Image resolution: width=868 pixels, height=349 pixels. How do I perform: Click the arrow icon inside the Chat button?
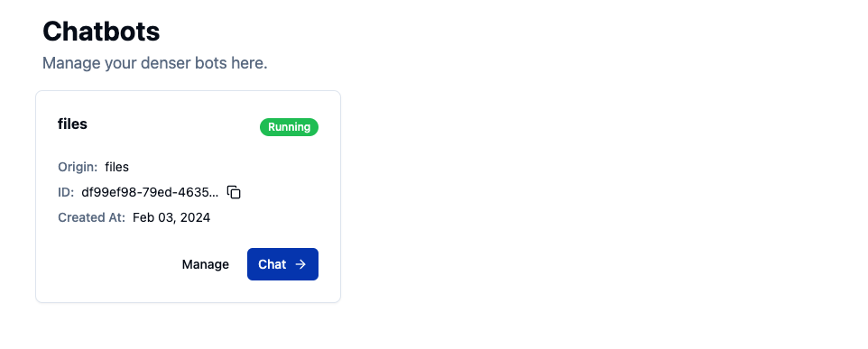[300, 264]
